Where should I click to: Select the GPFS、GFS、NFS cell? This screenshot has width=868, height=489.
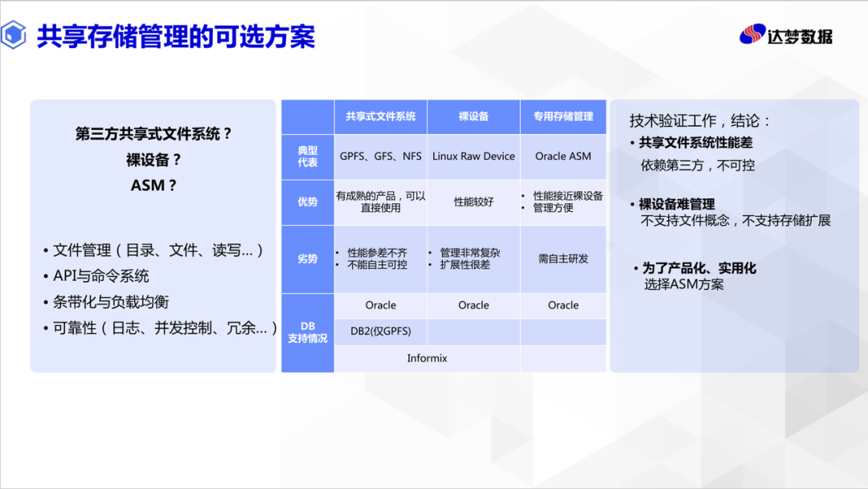pyautogui.click(x=381, y=157)
